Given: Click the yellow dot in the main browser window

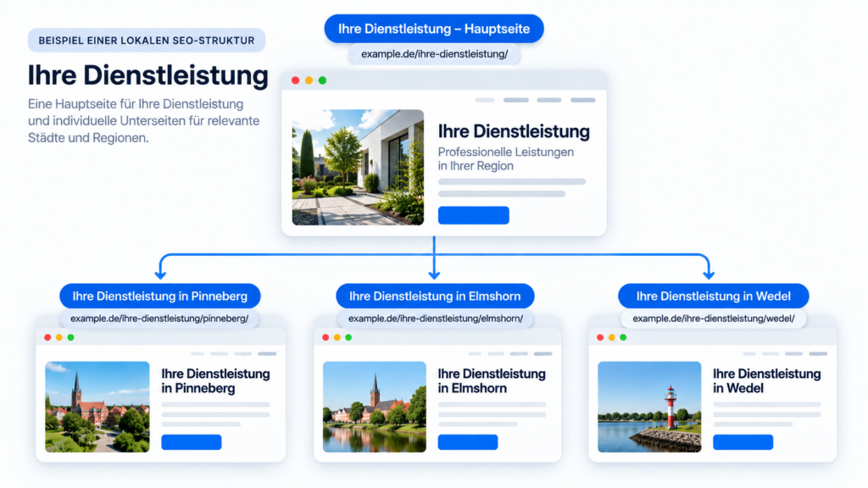Looking at the screenshot, I should [309, 80].
